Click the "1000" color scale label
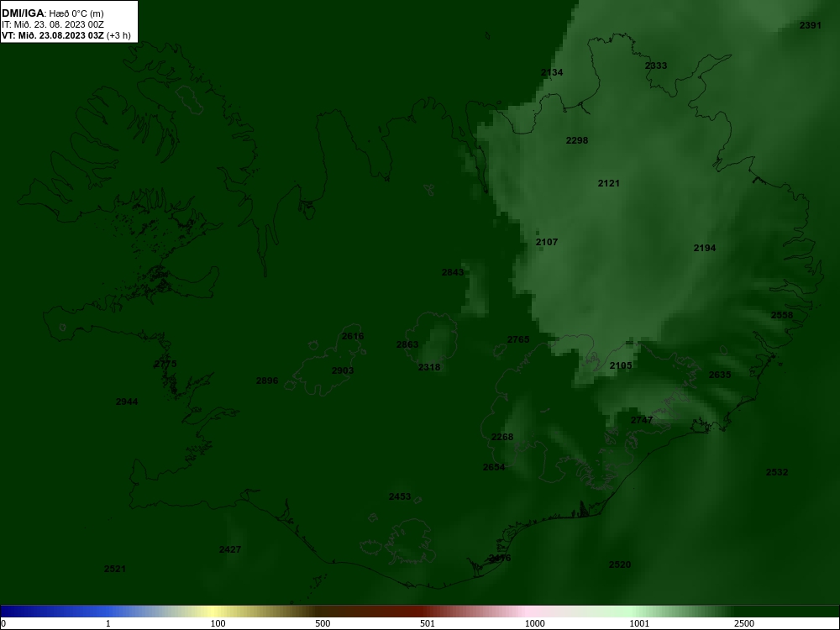 [x=534, y=623]
